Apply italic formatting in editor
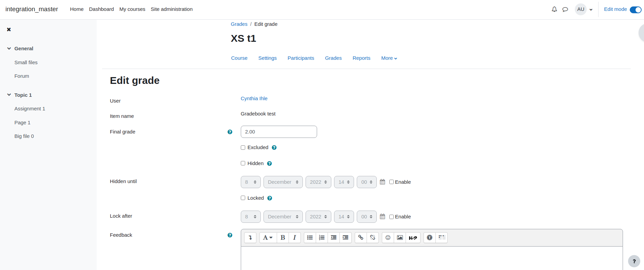The image size is (644, 270). pos(295,238)
